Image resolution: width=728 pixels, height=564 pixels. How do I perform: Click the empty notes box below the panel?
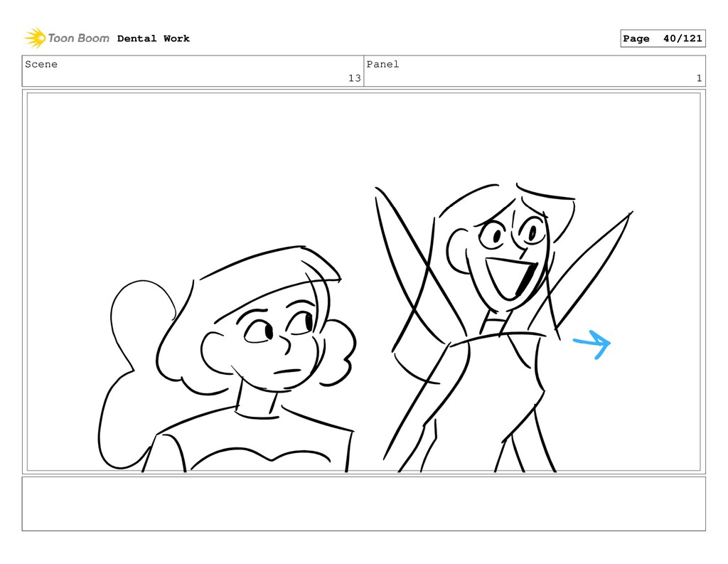point(363,504)
